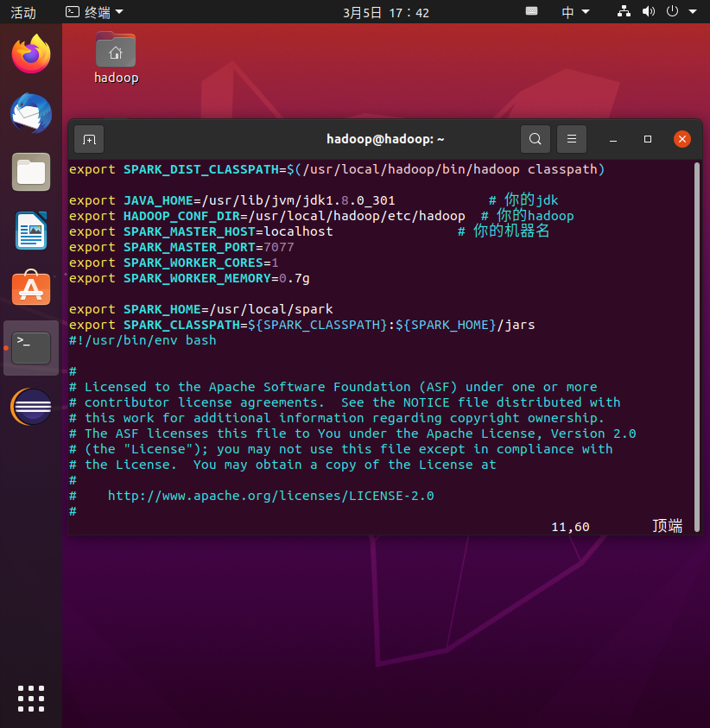Close the terminal window
Screen dimensions: 710x728
click(682, 139)
